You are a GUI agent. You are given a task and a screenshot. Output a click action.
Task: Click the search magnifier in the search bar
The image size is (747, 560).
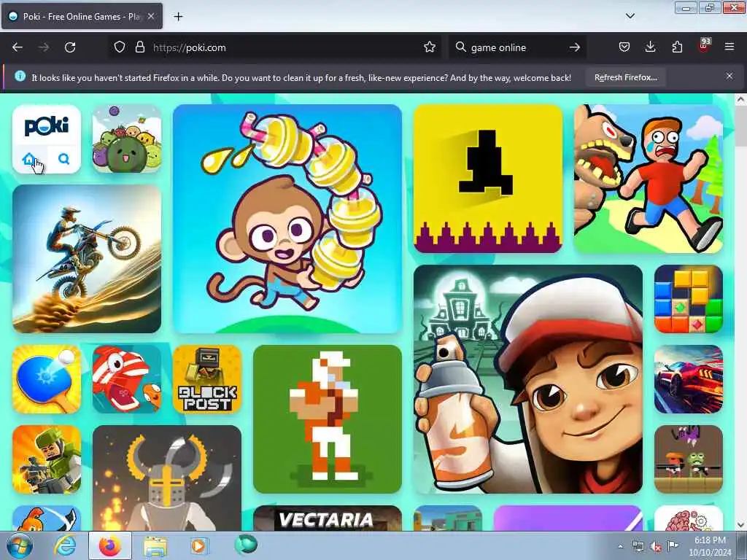(460, 47)
